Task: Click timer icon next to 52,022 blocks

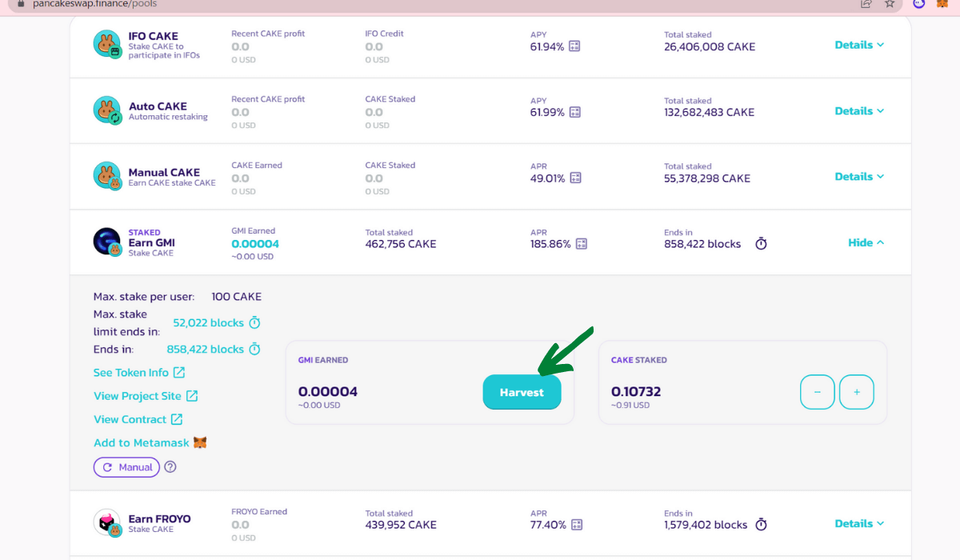Action: pyautogui.click(x=254, y=322)
